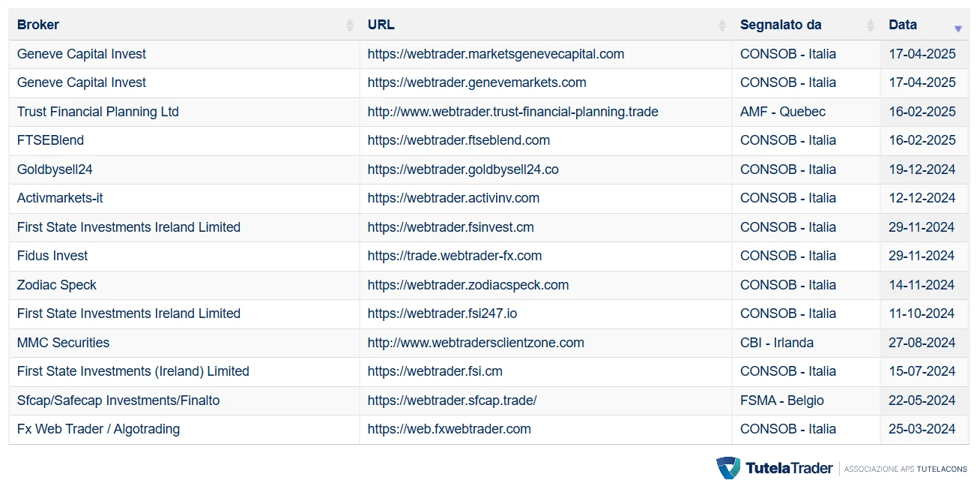This screenshot has width=980, height=489.
Task: Select URL webtrader.ftseblend.com
Action: pyautogui.click(x=459, y=140)
